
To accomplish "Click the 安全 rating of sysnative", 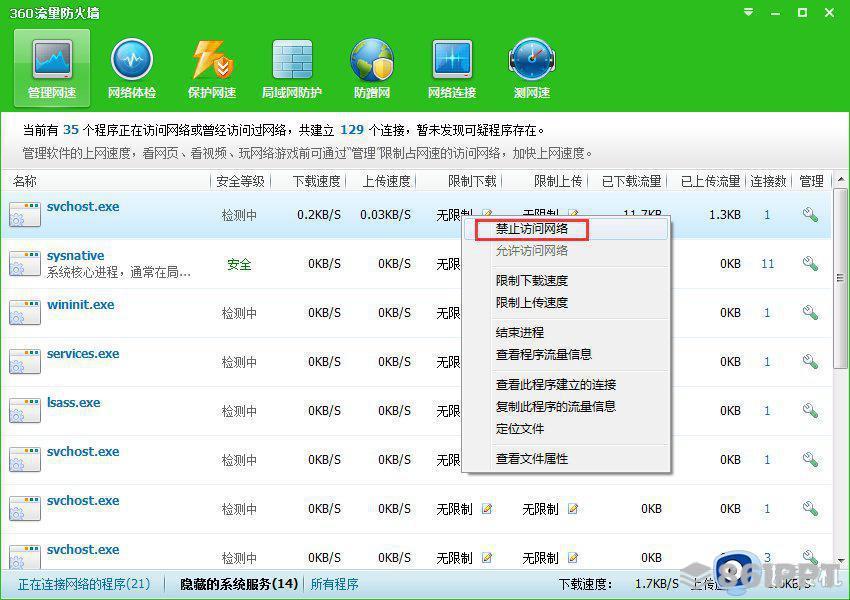I will [x=239, y=264].
